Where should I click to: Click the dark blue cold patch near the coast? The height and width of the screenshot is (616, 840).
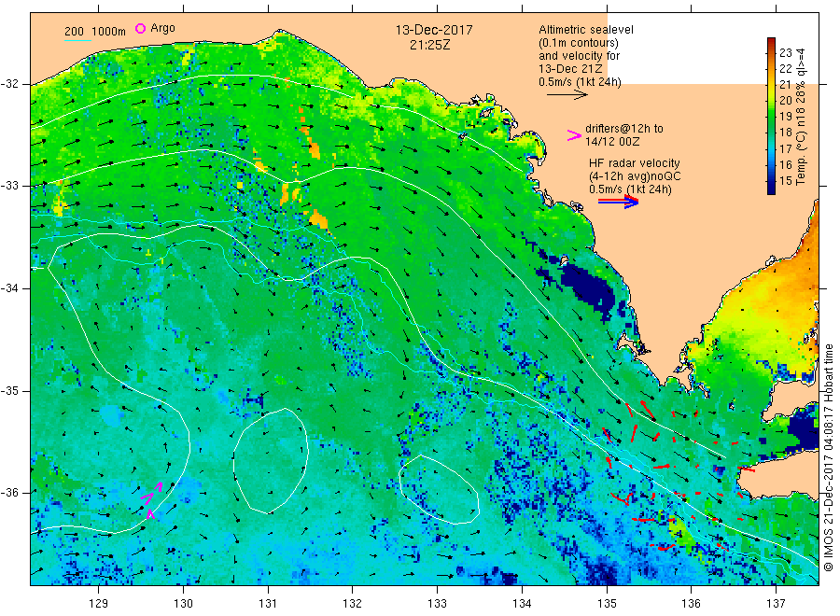(x=587, y=286)
